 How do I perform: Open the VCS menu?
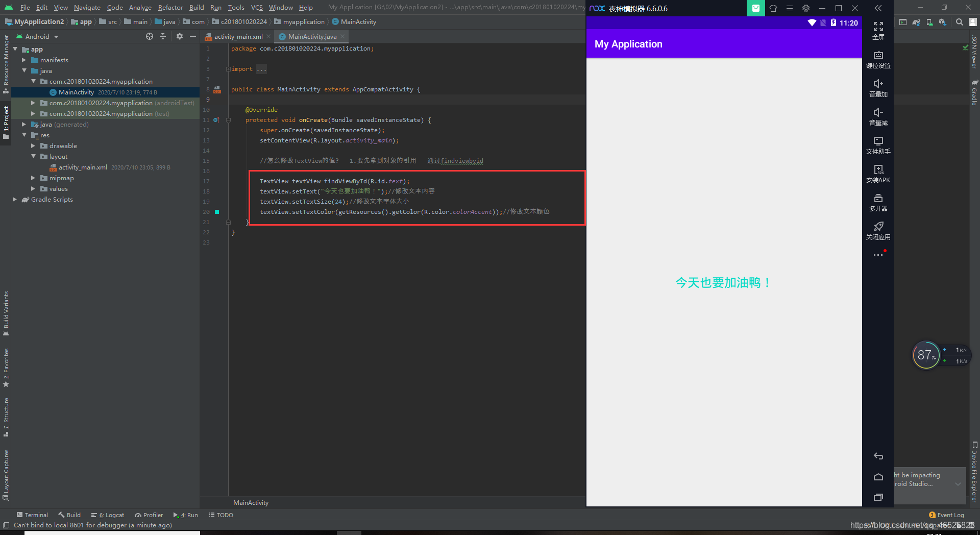coord(257,8)
